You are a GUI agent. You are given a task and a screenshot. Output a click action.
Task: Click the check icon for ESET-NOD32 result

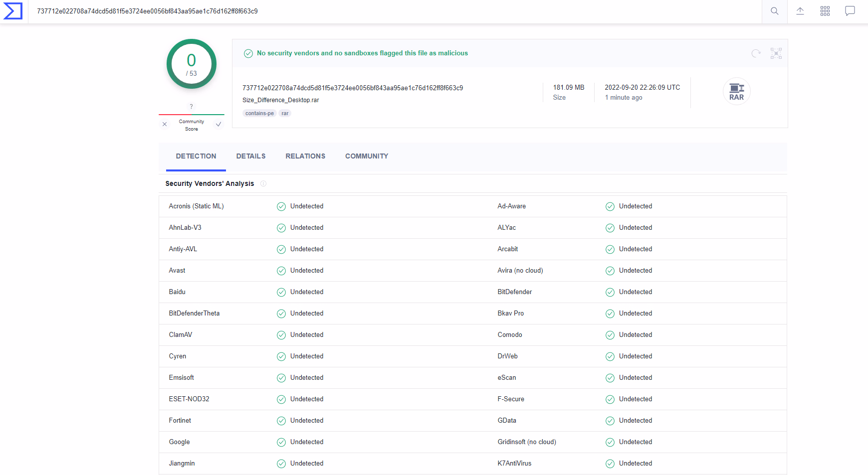(281, 399)
